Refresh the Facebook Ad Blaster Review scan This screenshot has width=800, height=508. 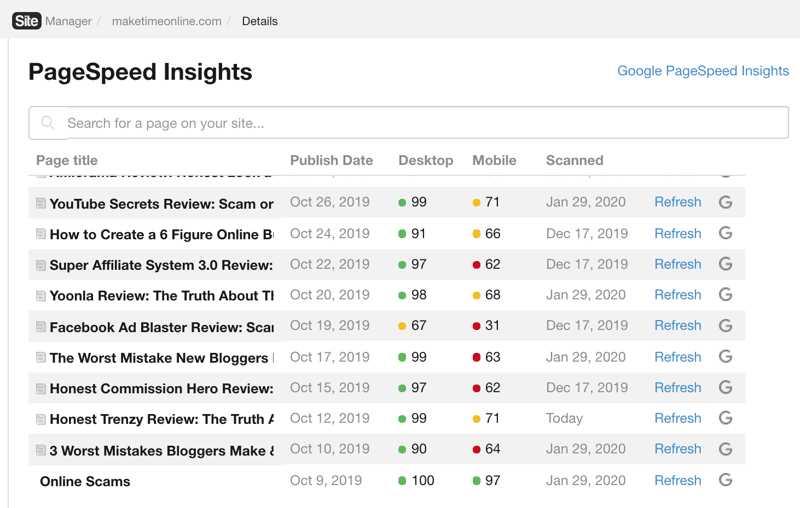click(x=678, y=325)
